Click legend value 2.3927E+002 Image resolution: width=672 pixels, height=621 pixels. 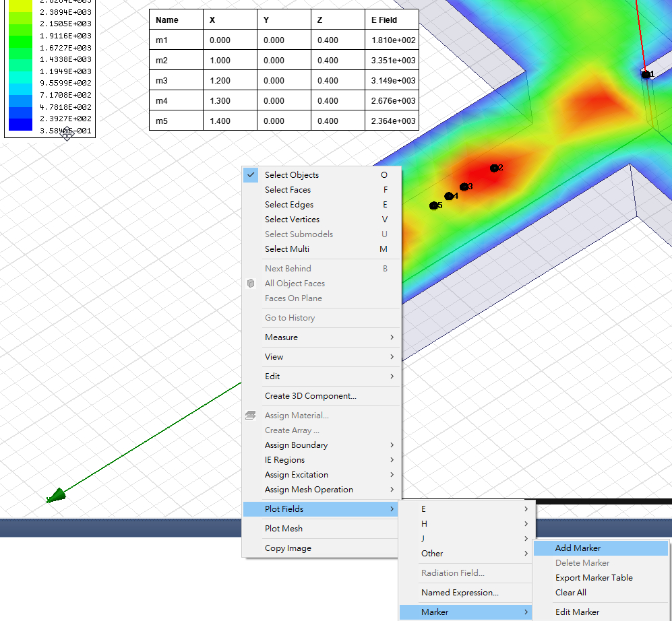[x=65, y=119]
